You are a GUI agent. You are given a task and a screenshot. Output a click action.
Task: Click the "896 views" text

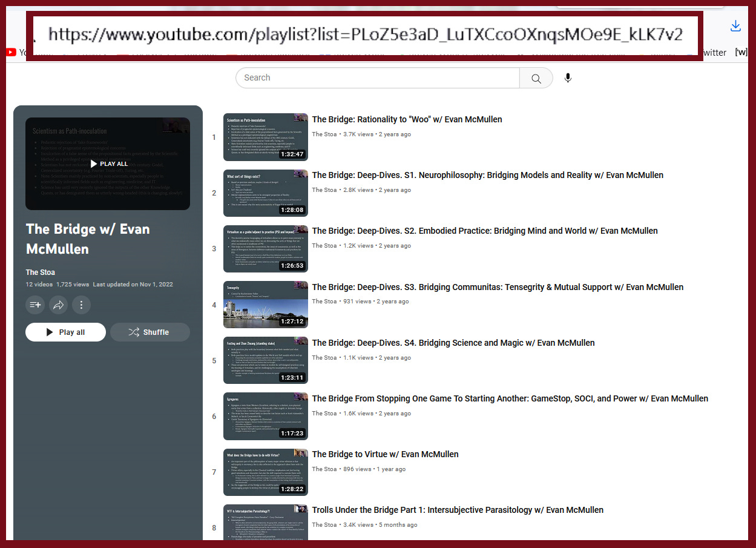pos(357,469)
